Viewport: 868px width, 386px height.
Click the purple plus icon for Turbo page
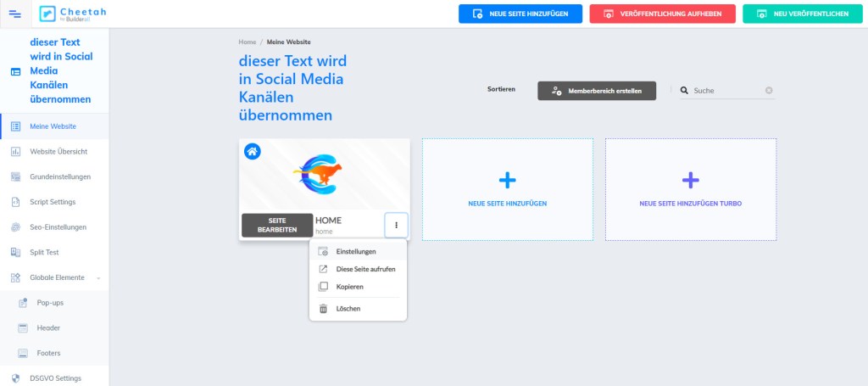tap(690, 180)
